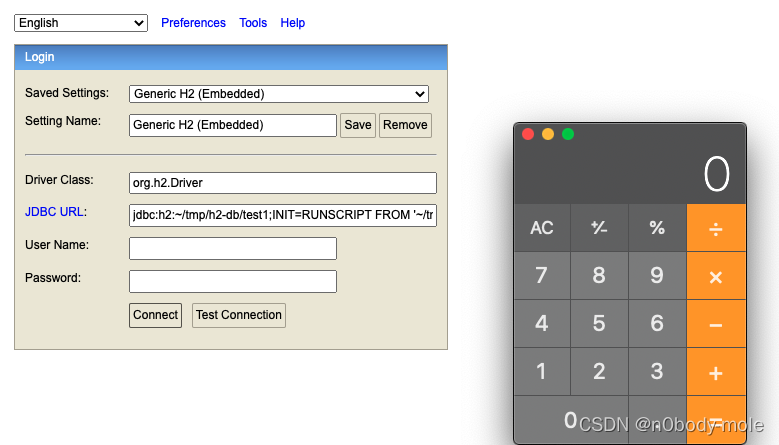This screenshot has height=445, width=779.
Task: Click the calculator 3 key
Action: [x=657, y=371]
